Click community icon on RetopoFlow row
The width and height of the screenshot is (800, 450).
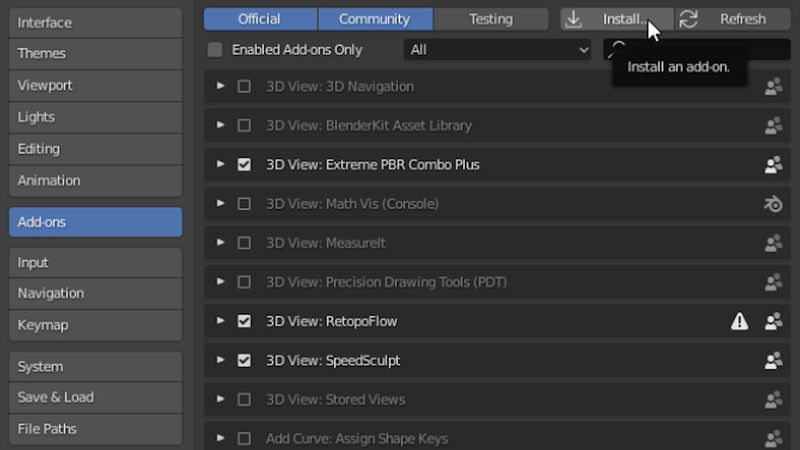tap(773, 321)
